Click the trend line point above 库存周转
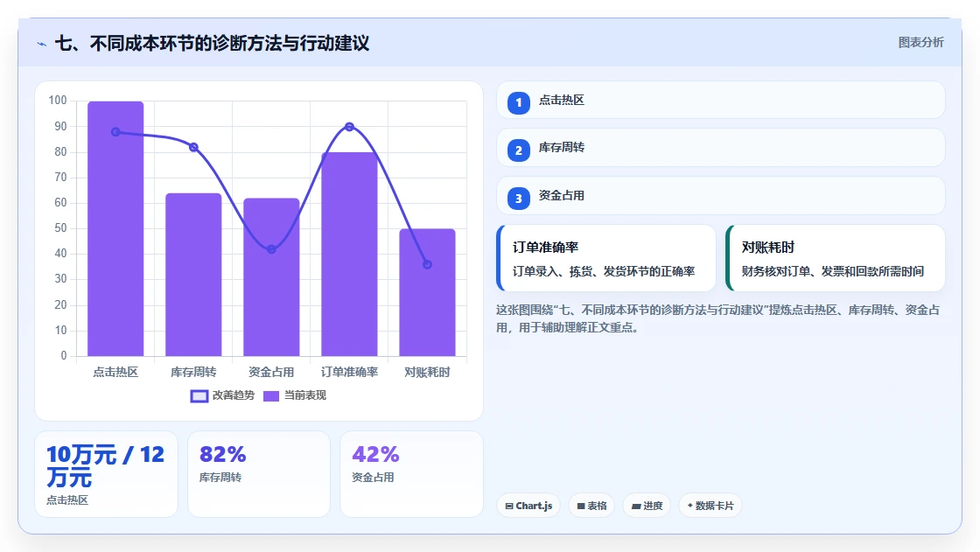Viewport: 980px width, 552px height. (x=193, y=148)
